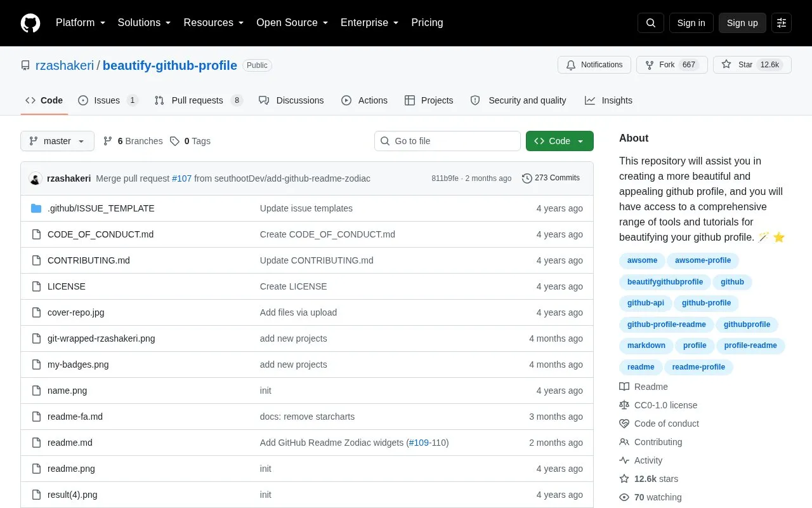The image size is (812, 508).
Task: Open the Projects tab
Action: (x=429, y=100)
